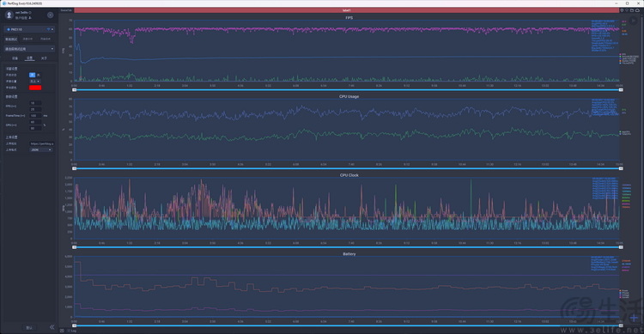
Task: Grab the left handle of CPU Clock range slider
Action: coord(75,247)
